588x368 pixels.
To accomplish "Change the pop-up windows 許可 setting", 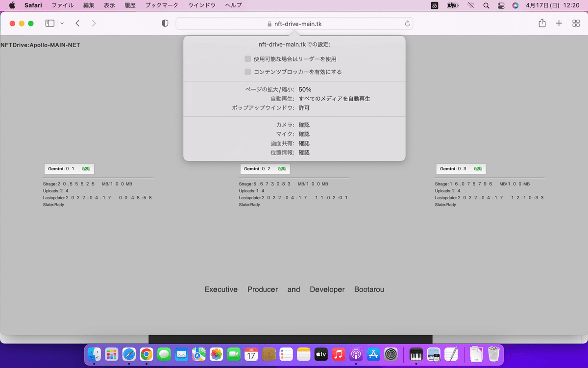I will click(x=304, y=108).
